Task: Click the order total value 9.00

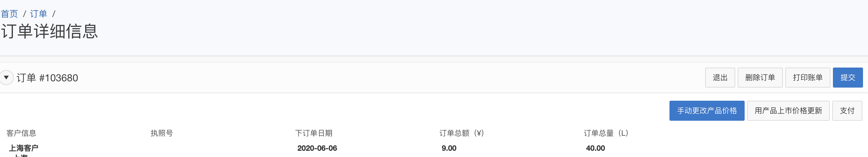Action: click(449, 148)
